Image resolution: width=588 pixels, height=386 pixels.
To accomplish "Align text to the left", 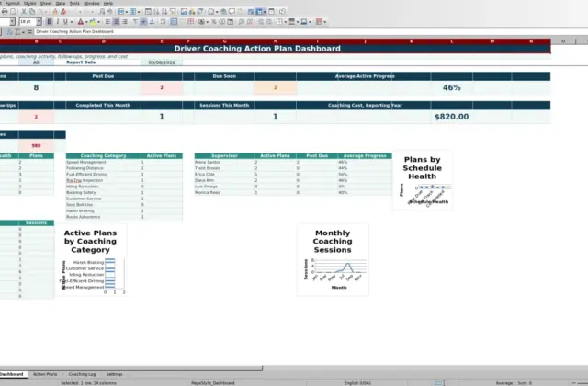I will 107,22.
